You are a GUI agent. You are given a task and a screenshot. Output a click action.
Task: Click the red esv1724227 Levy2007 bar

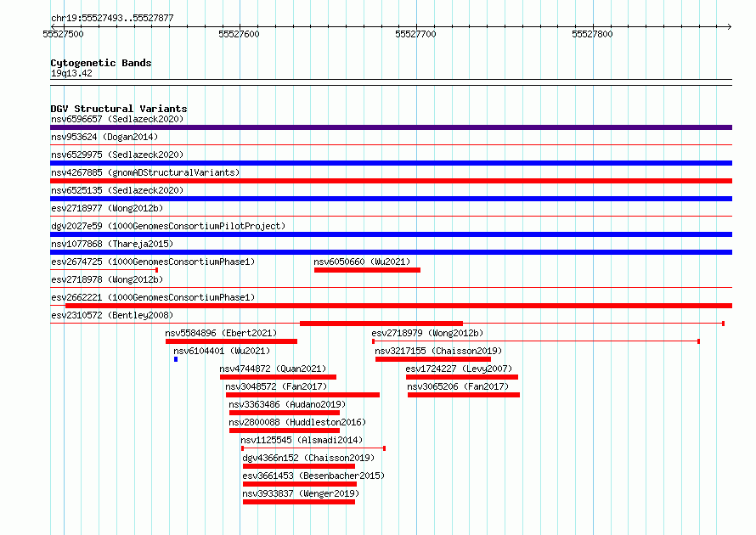point(462,377)
